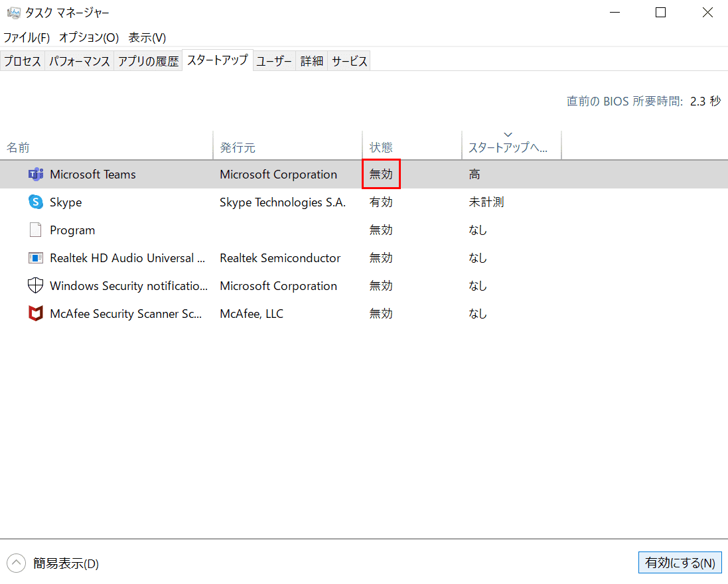Click the 高 startup impact value
Screen dimensions: 728x584
[474, 174]
